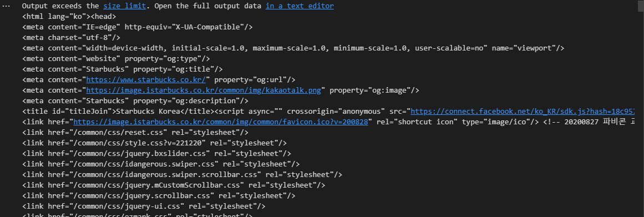Click the og:title meta line

click(x=123, y=69)
